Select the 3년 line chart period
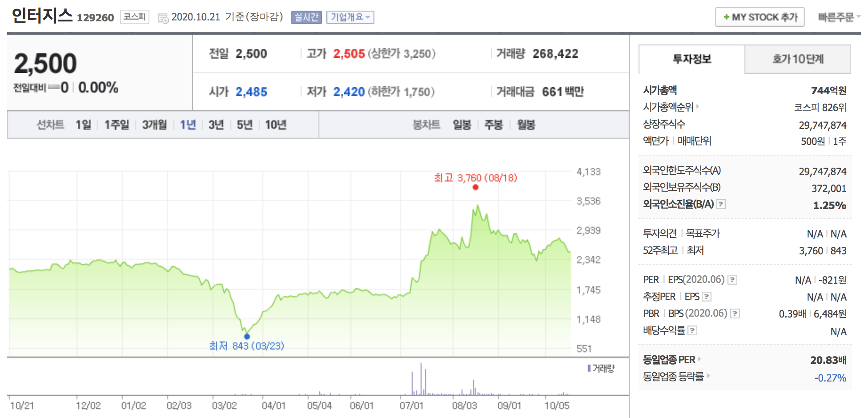The height and width of the screenshot is (418, 868). [216, 125]
